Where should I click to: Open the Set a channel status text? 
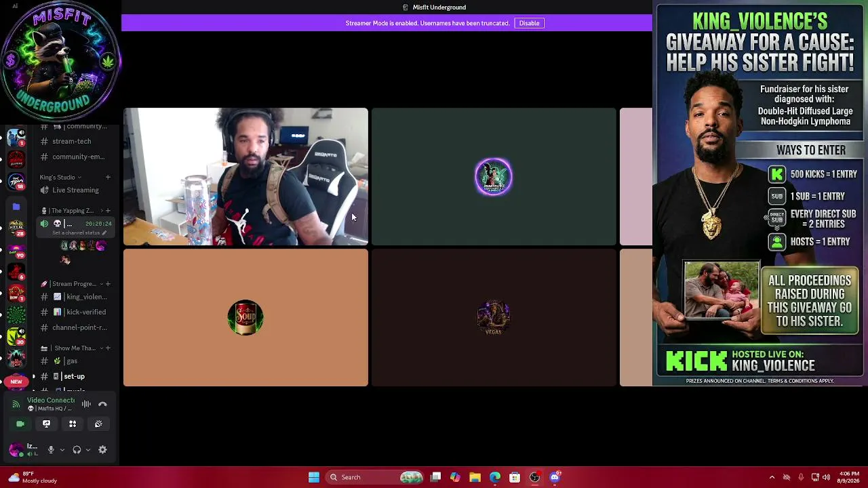pyautogui.click(x=76, y=233)
